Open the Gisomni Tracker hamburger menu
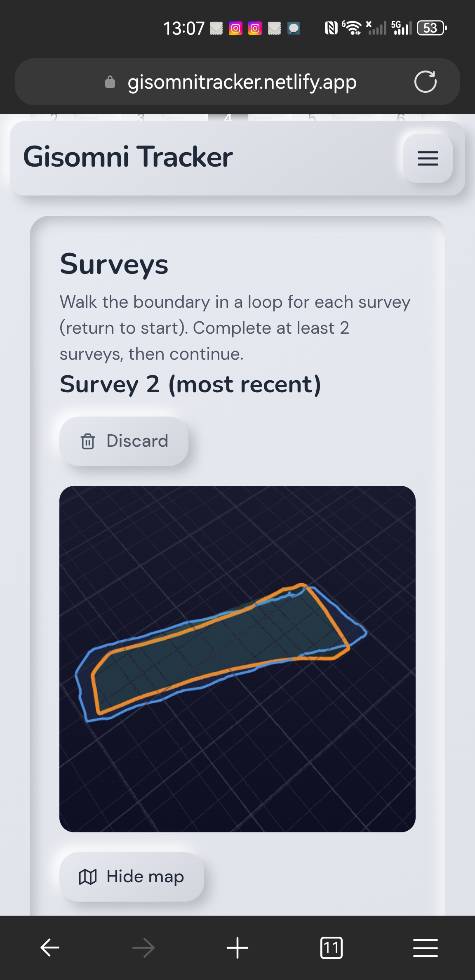Viewport: 475px width, 980px height. coord(428,159)
